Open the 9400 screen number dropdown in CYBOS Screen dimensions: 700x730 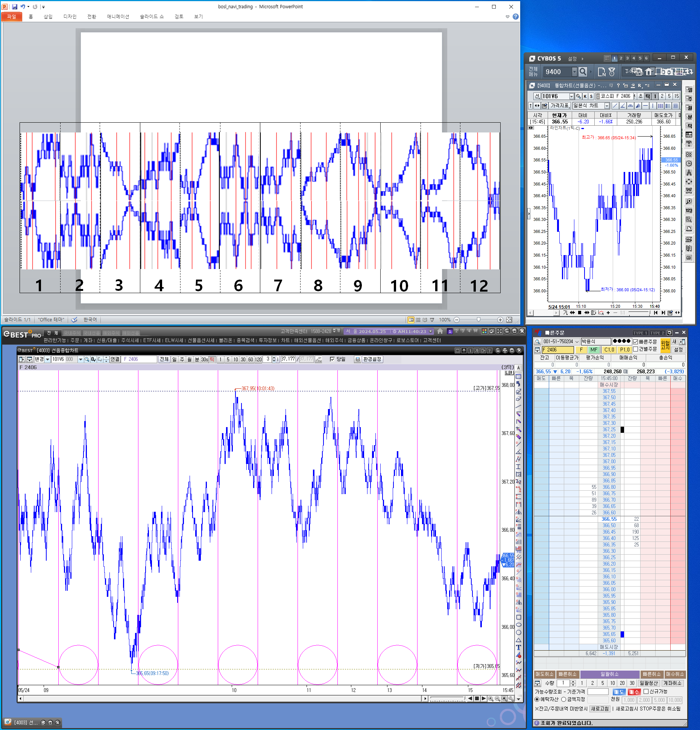pos(574,71)
